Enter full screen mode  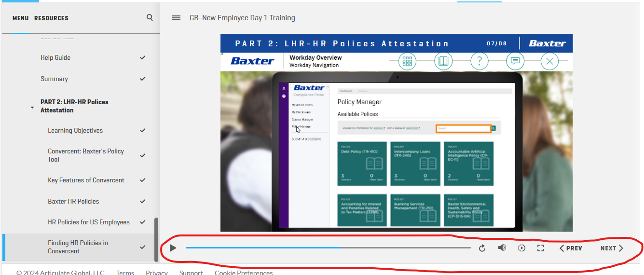coord(541,248)
